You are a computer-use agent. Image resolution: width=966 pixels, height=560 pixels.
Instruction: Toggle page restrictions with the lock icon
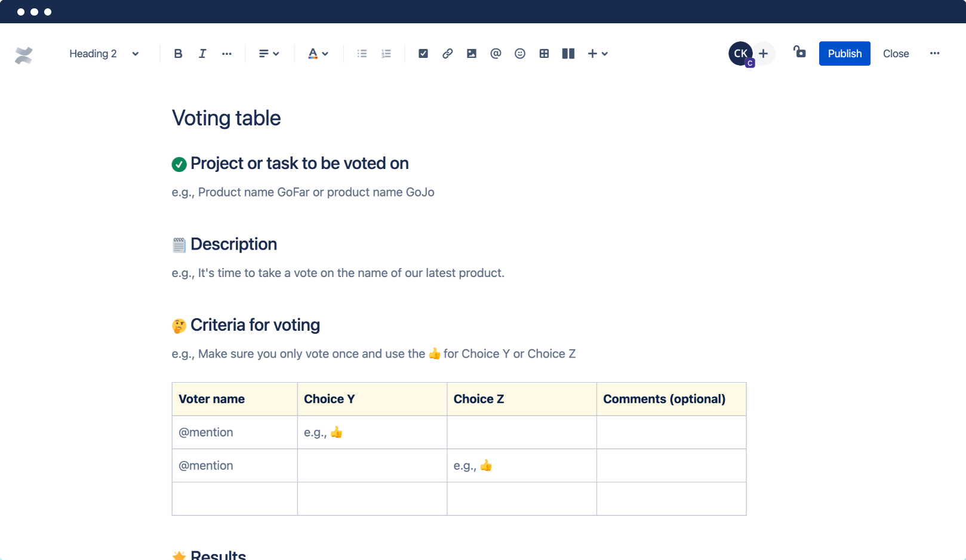pyautogui.click(x=799, y=53)
